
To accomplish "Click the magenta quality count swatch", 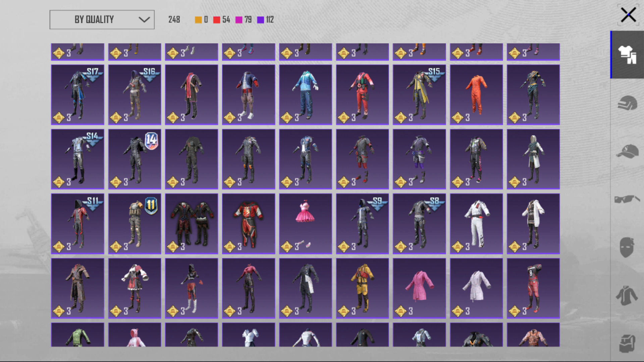I will (239, 20).
